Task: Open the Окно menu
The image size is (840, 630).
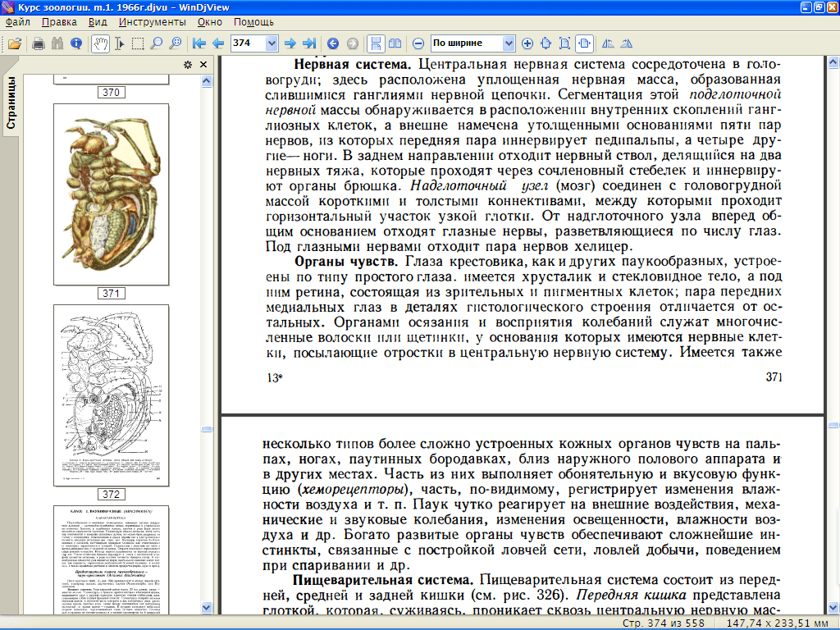Action: click(x=209, y=22)
